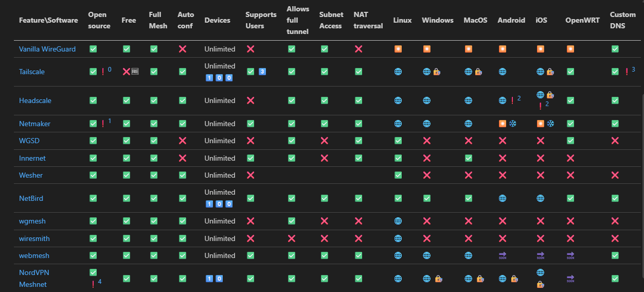This screenshot has height=292, width=644.
Task: Open the Headscale project link
Action: click(35, 100)
